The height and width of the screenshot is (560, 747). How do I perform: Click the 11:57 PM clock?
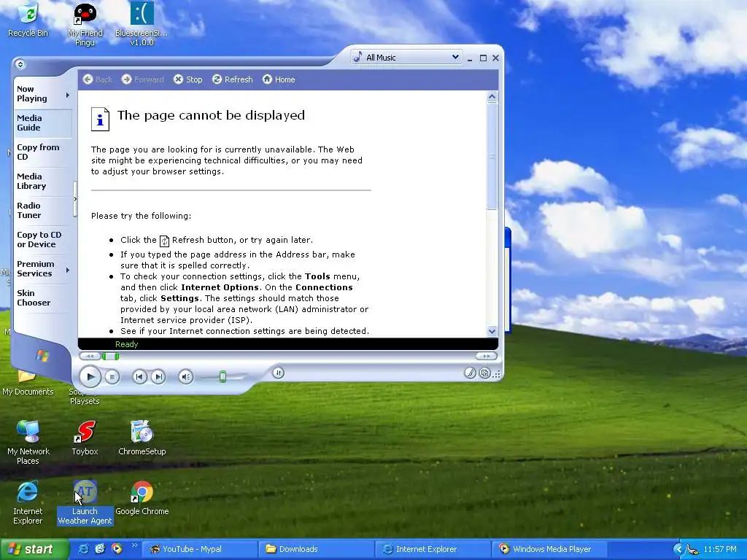(720, 550)
